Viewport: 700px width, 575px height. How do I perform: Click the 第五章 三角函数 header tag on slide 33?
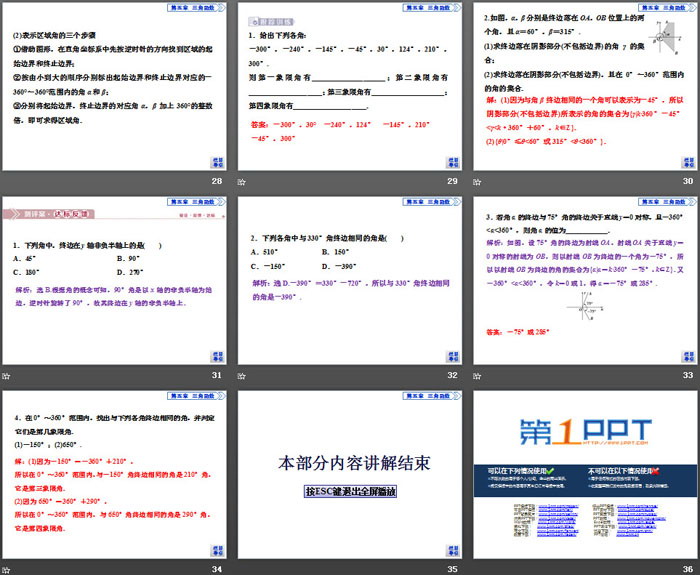tap(667, 202)
